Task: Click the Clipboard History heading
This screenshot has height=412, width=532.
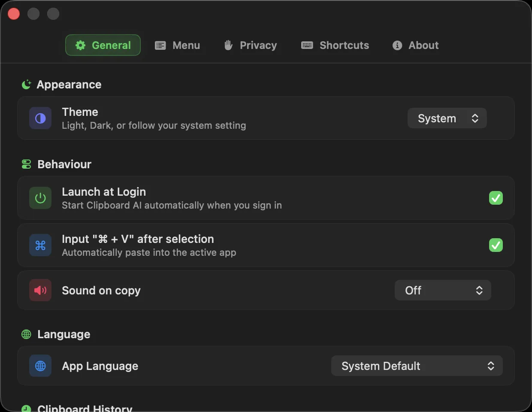Action: [85, 408]
